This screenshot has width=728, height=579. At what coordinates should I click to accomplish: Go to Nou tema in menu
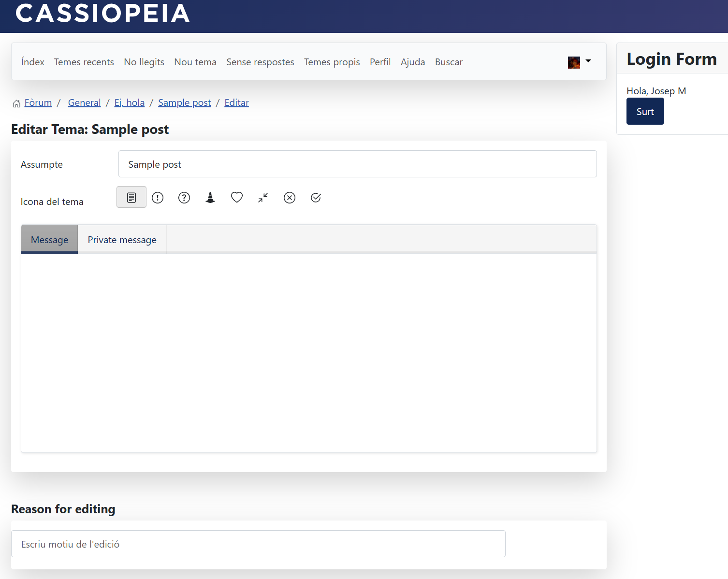tap(195, 62)
